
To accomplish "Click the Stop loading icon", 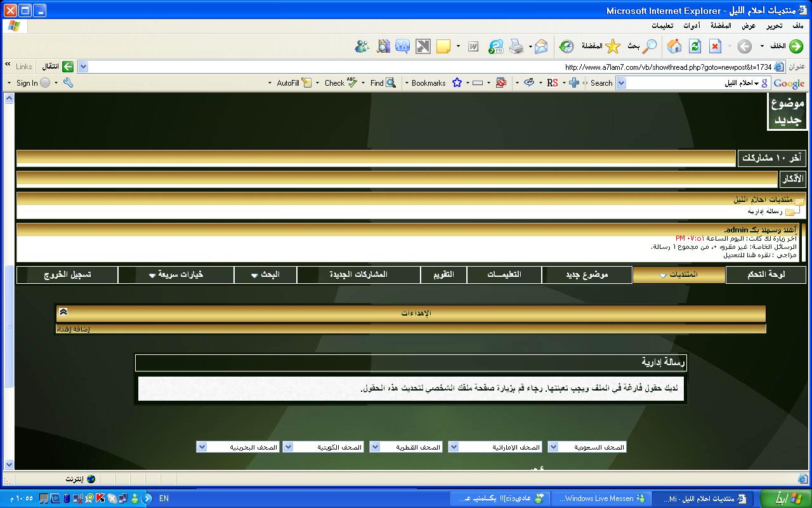I will pyautogui.click(x=715, y=46).
